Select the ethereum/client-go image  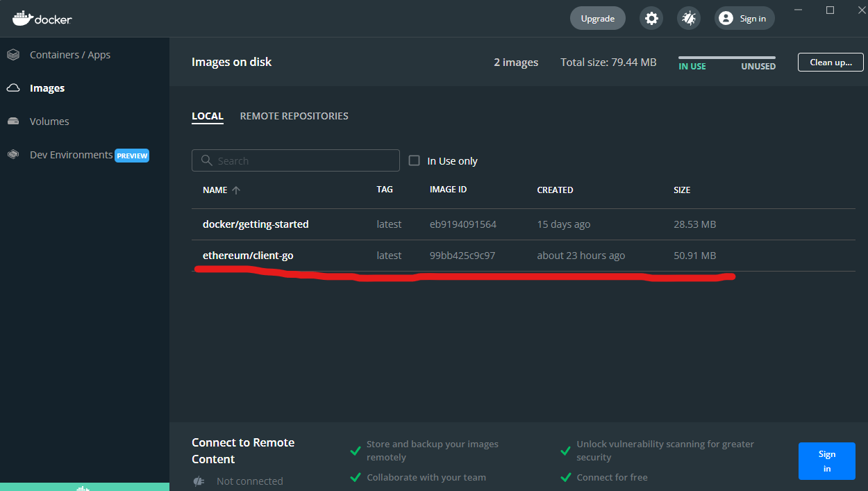(x=248, y=256)
